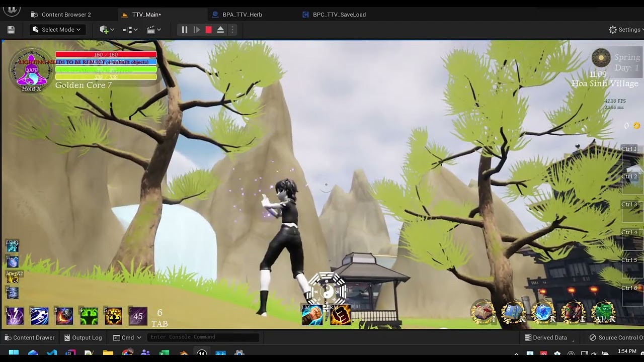This screenshot has height=362, width=644.
Task: Click the Ctrl 4 quick slot
Action: [632, 239]
